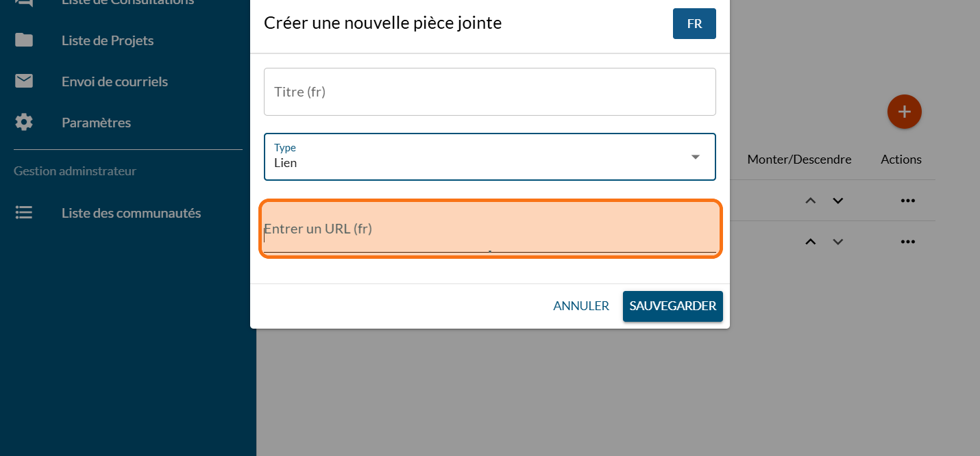980x456 pixels.
Task: Focus the Titre (fr) input field
Action: click(489, 92)
